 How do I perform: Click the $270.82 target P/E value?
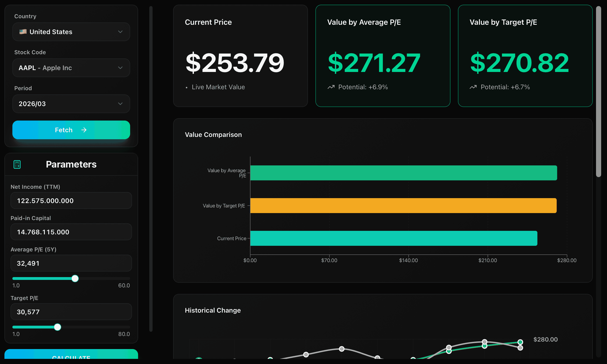519,63
